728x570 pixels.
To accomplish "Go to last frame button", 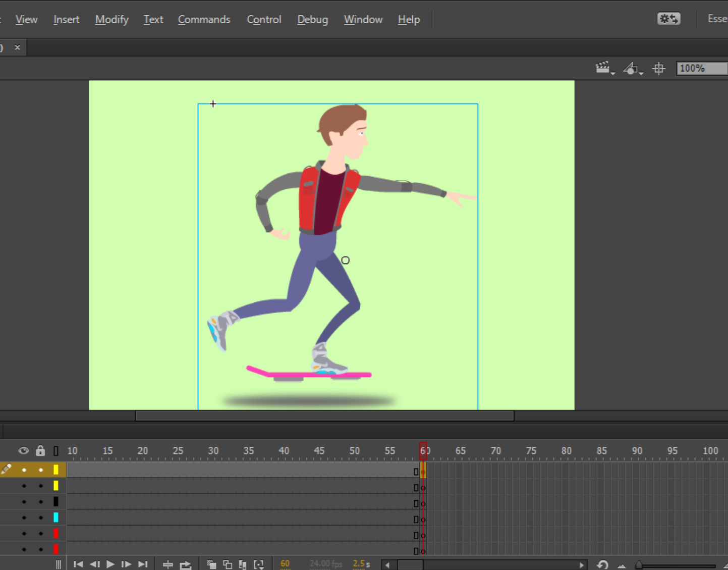I will pos(143,564).
